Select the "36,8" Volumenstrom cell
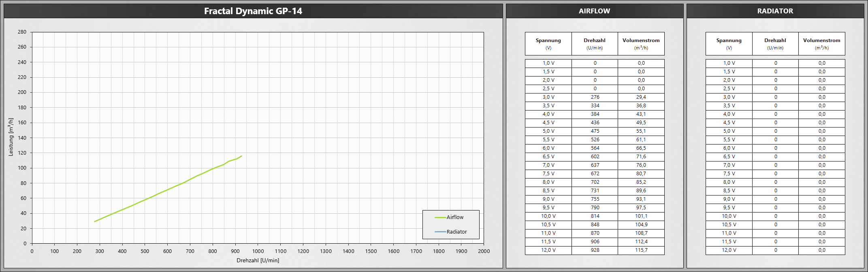This screenshot has width=868, height=272. click(641, 106)
